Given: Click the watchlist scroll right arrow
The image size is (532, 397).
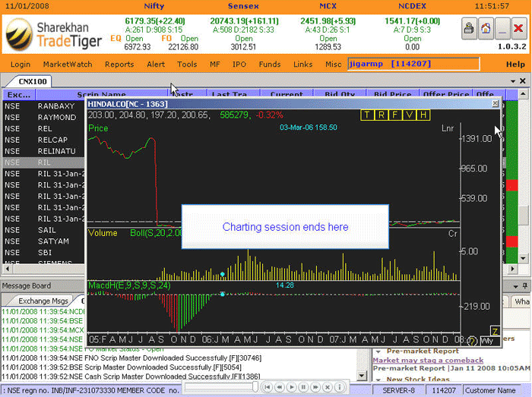Looking at the screenshot, I should pos(513,269).
